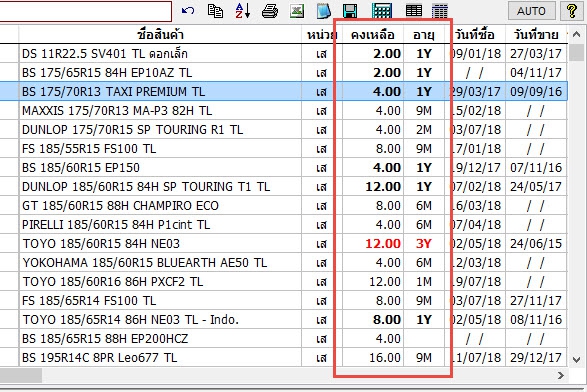The height and width of the screenshot is (392, 587).
Task: Click the search input field
Action: pos(85,11)
